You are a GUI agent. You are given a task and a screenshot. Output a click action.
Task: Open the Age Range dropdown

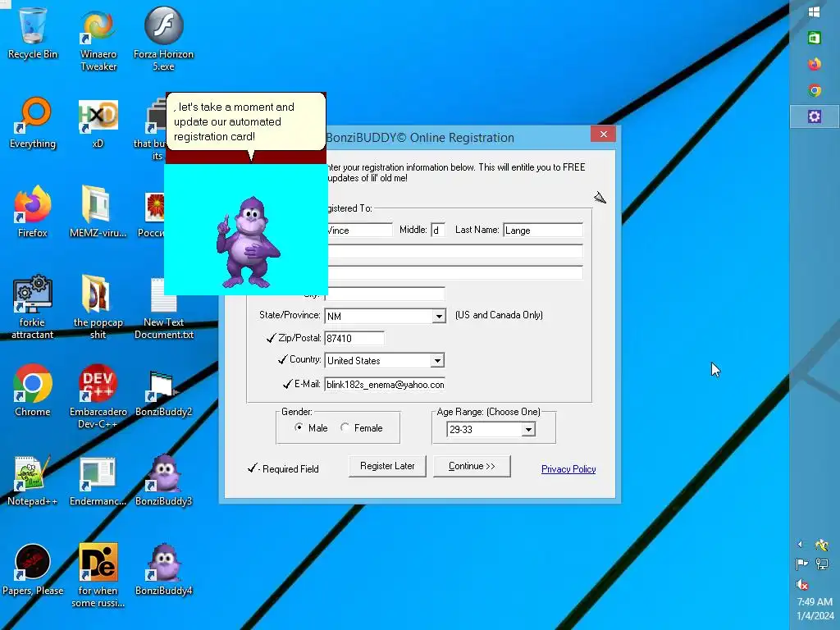tap(528, 430)
